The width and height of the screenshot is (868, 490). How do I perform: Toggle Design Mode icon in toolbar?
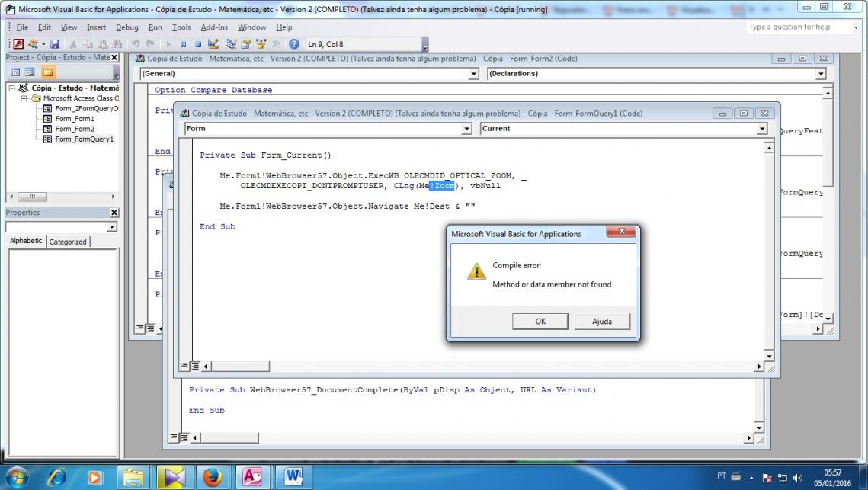pyautogui.click(x=213, y=43)
